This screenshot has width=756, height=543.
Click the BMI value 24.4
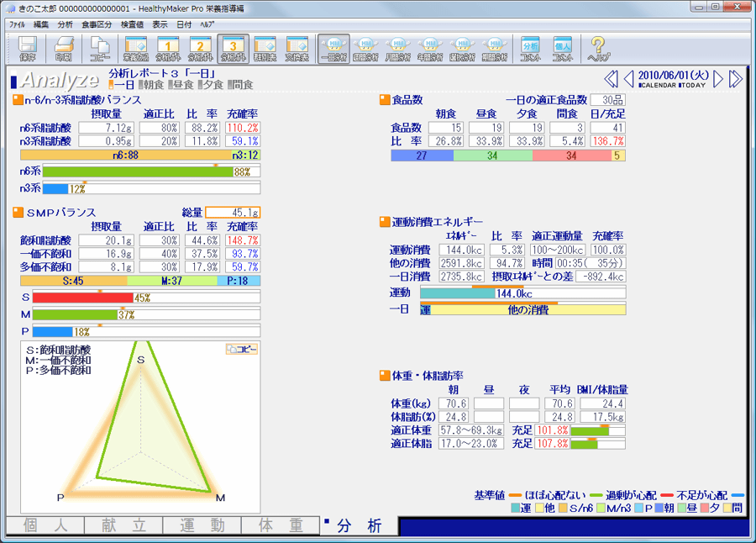coord(602,403)
